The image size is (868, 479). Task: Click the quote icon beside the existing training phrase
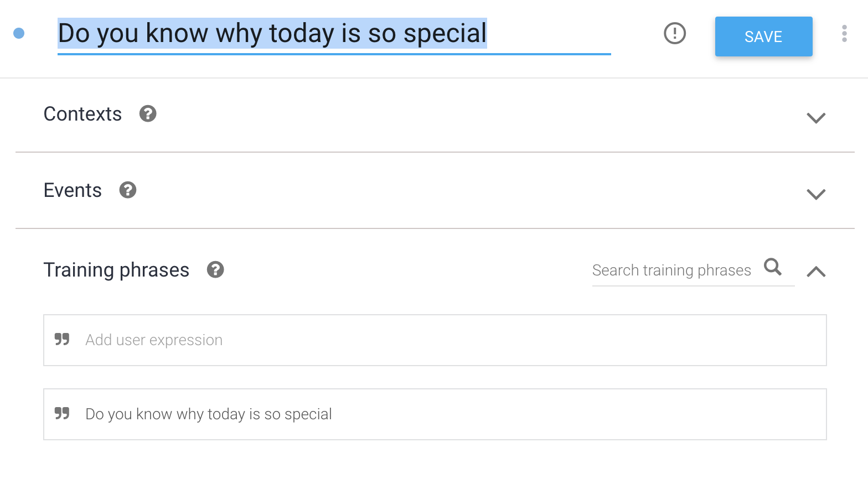pyautogui.click(x=62, y=413)
